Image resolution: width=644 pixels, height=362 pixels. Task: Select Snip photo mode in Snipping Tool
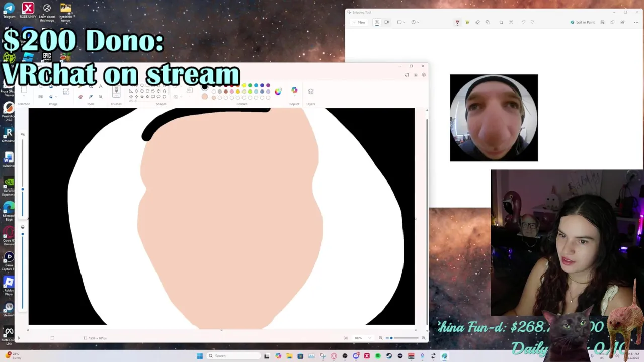click(x=377, y=22)
